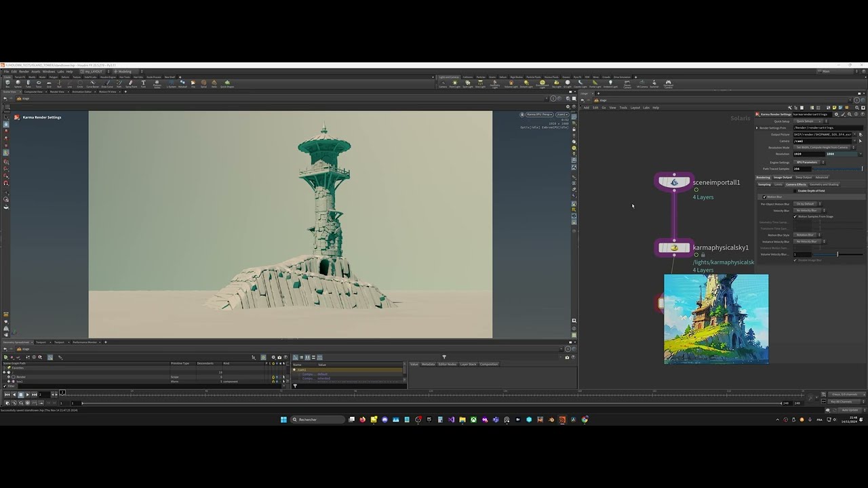Open the Animation Editor pane tab
Screen dimensions: 868x488
[x=82, y=91]
